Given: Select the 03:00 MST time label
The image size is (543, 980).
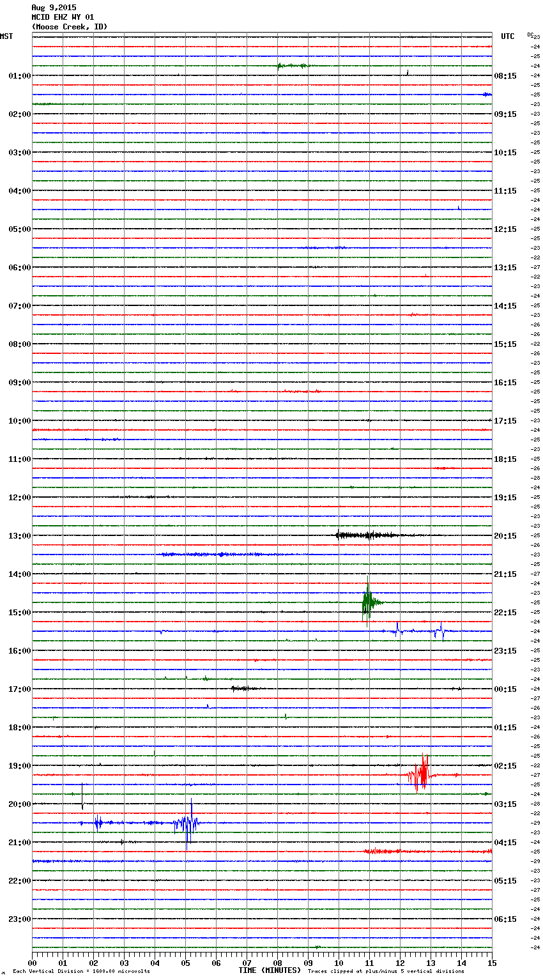Looking at the screenshot, I should click(20, 152).
